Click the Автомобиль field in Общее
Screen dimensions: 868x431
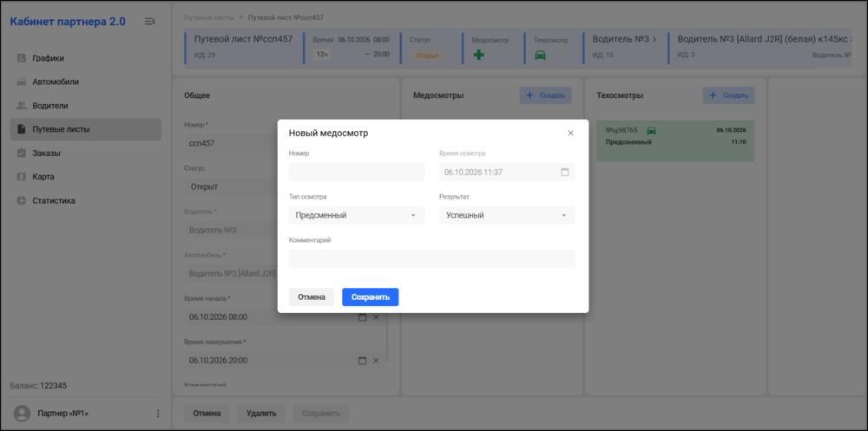(230, 273)
